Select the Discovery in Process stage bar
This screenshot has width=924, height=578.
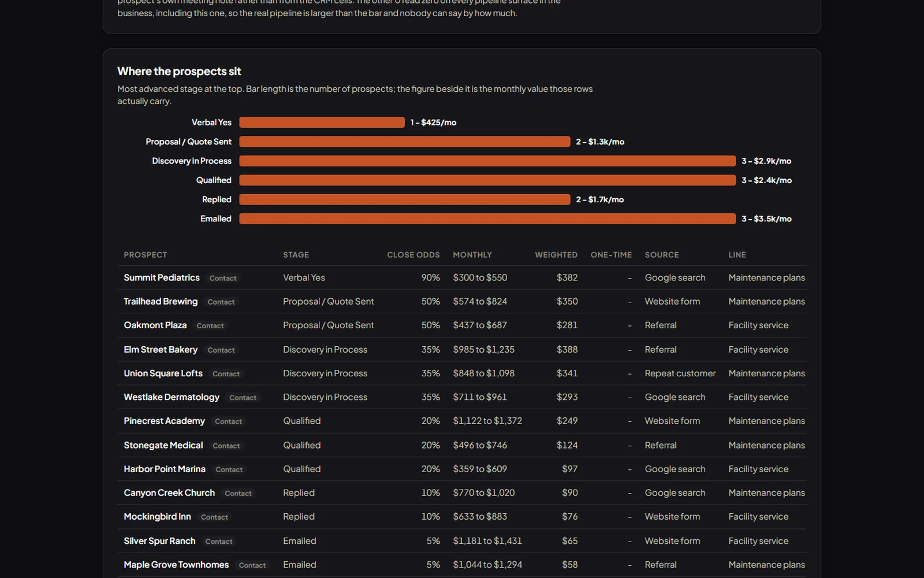pyautogui.click(x=487, y=161)
